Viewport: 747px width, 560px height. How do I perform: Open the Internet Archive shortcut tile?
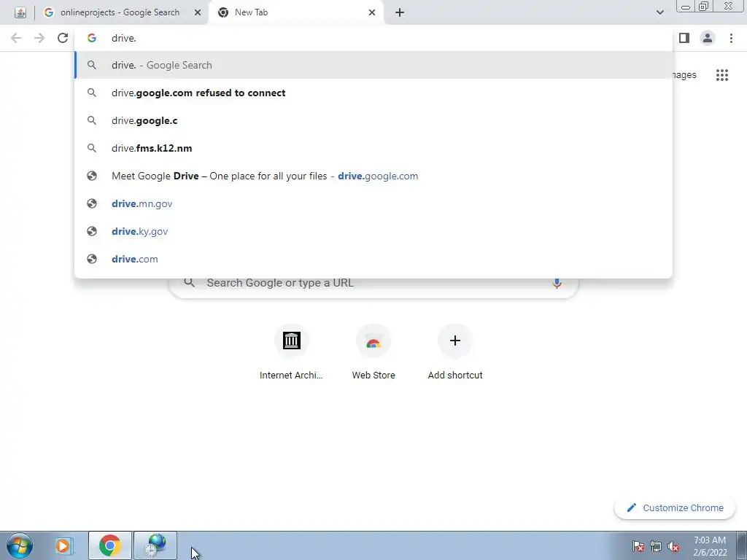291,352
